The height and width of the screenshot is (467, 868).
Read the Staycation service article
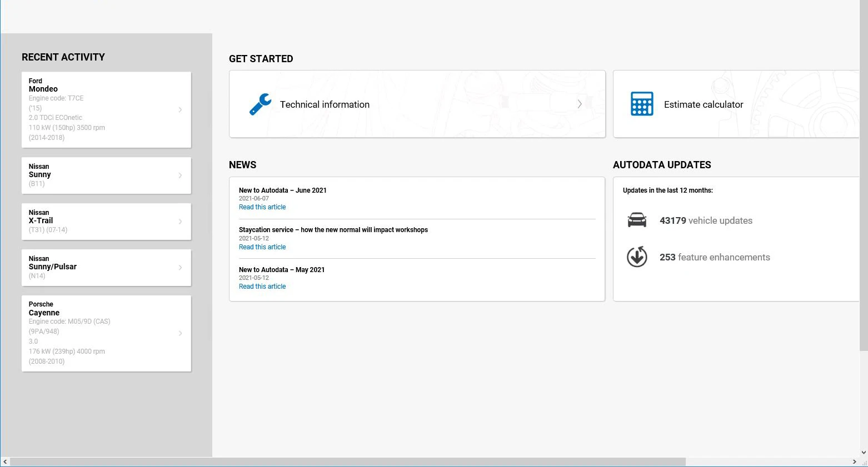click(x=262, y=247)
